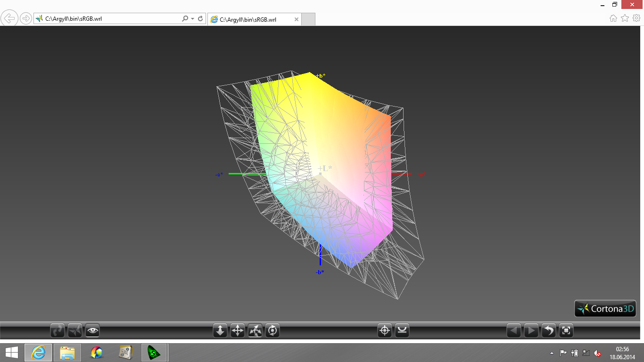Click the power/battery tray icon
This screenshot has width=644, height=362.
[575, 353]
